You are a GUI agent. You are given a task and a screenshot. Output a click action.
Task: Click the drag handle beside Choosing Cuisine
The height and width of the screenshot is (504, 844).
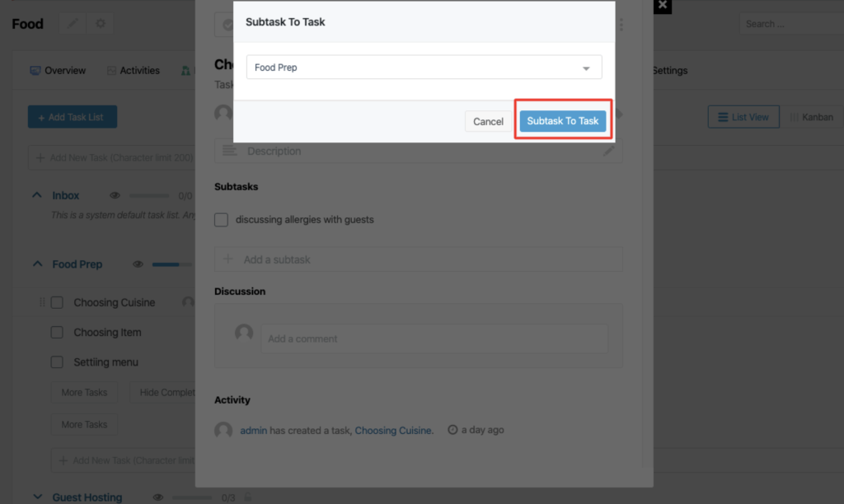point(42,302)
